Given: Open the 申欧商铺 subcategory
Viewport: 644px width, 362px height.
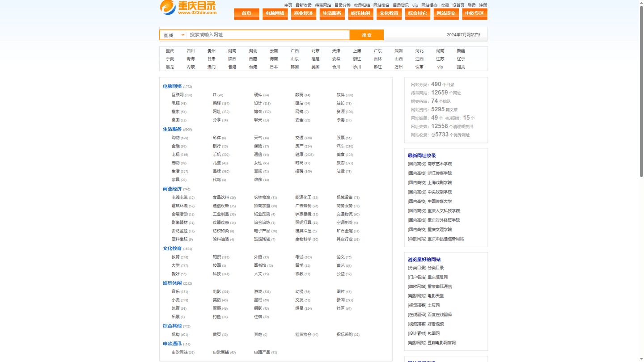Looking at the screenshot, I should (x=220, y=353).
